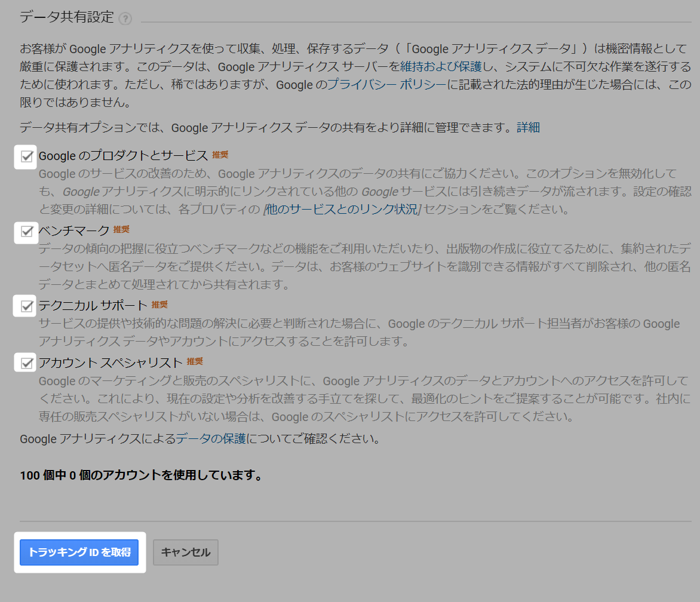Viewport: 700px width, 602px height.
Task: Click the 推奨 tag beside Google のプロダクトとサービス
Action: (220, 155)
